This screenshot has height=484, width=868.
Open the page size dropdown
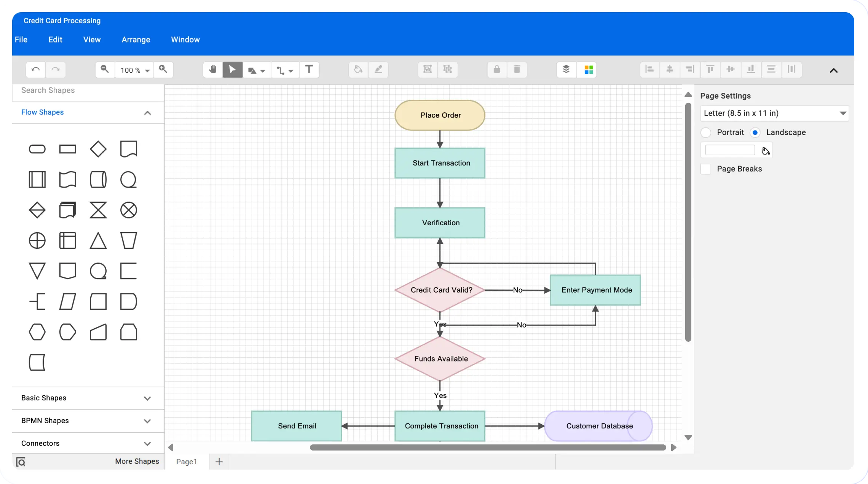tap(774, 113)
